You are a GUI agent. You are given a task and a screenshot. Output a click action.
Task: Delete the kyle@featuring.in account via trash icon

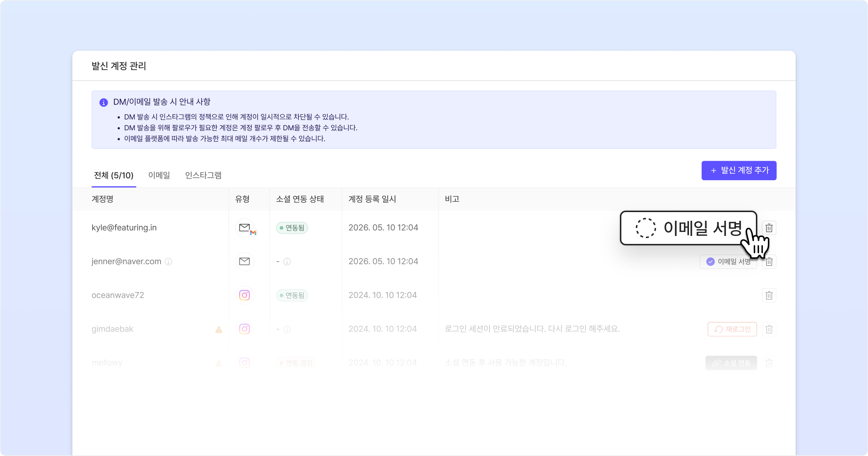(769, 228)
